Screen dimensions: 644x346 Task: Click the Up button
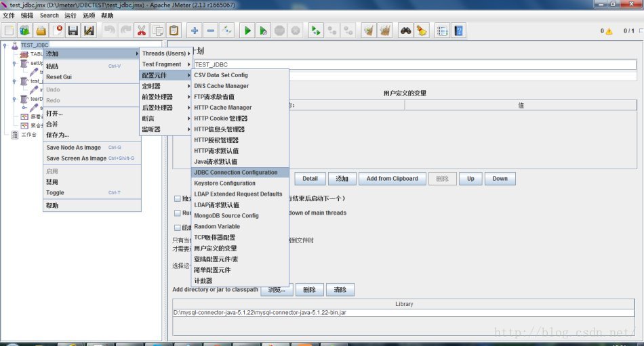pos(470,179)
